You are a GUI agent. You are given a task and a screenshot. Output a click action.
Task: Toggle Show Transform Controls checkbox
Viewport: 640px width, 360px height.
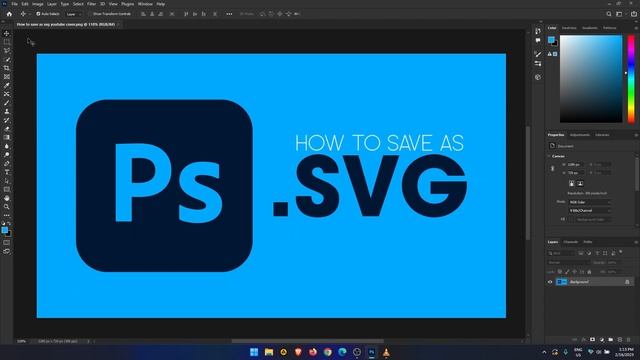(x=90, y=14)
